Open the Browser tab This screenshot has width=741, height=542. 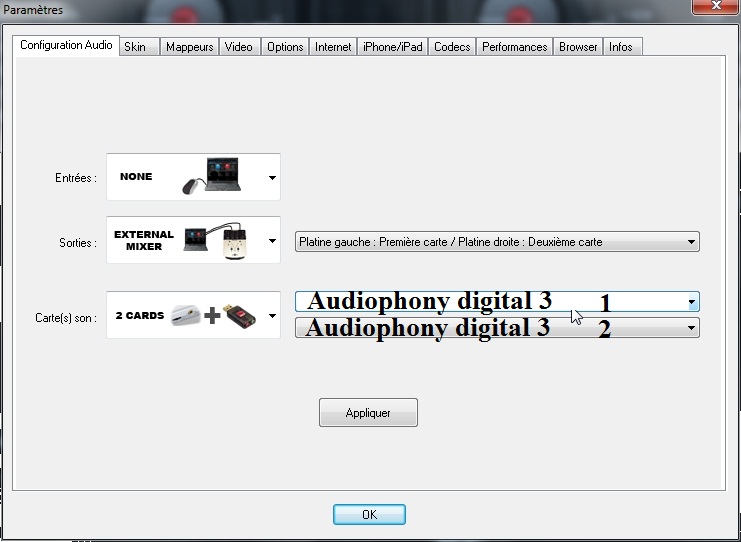(x=578, y=47)
